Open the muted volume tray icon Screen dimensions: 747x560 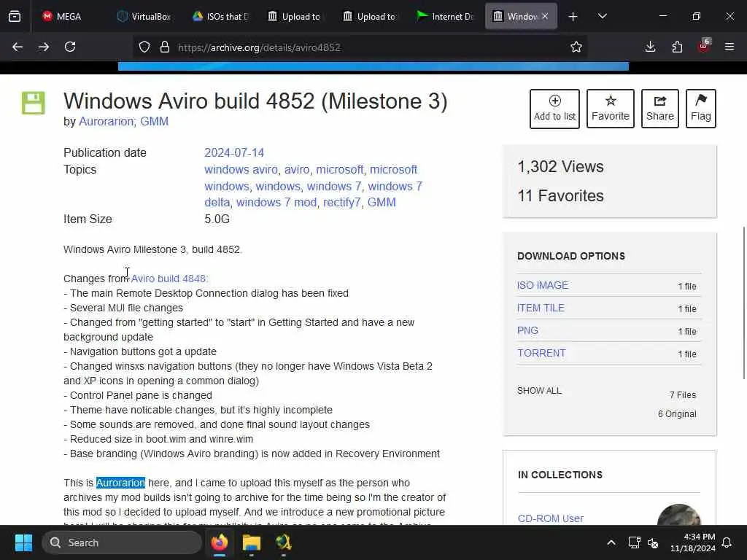(653, 542)
